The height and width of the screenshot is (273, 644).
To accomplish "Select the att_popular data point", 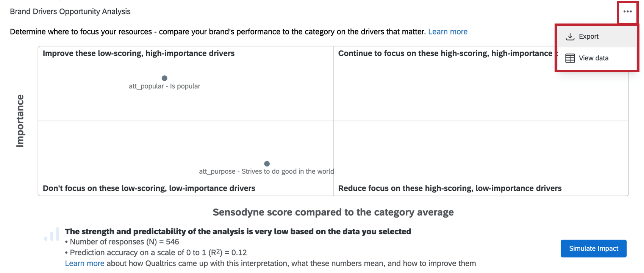I will [x=164, y=78].
